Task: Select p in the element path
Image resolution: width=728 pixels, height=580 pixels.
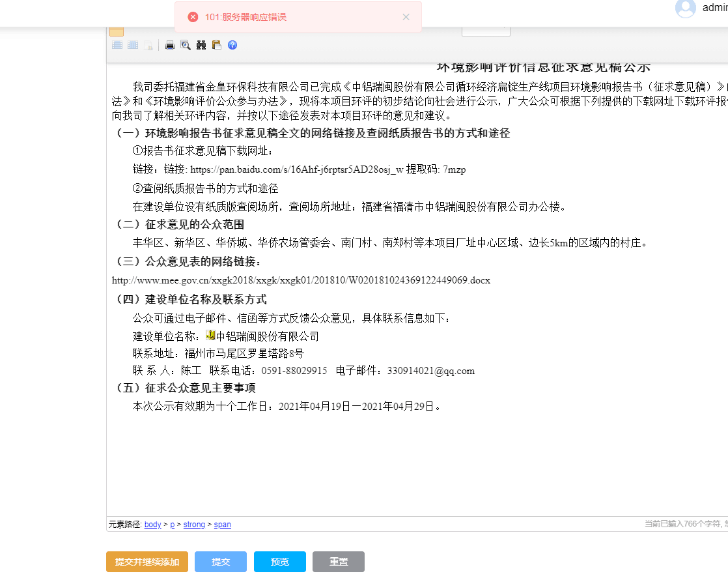Action: (x=172, y=525)
